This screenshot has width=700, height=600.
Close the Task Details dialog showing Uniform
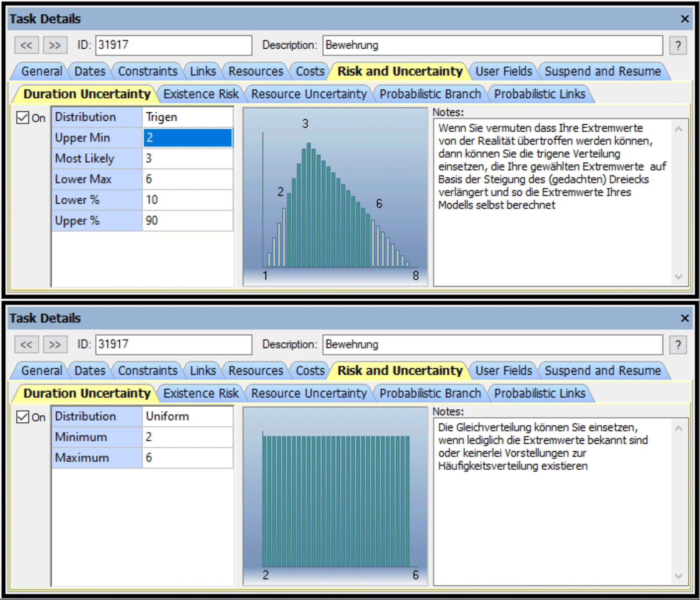click(684, 318)
